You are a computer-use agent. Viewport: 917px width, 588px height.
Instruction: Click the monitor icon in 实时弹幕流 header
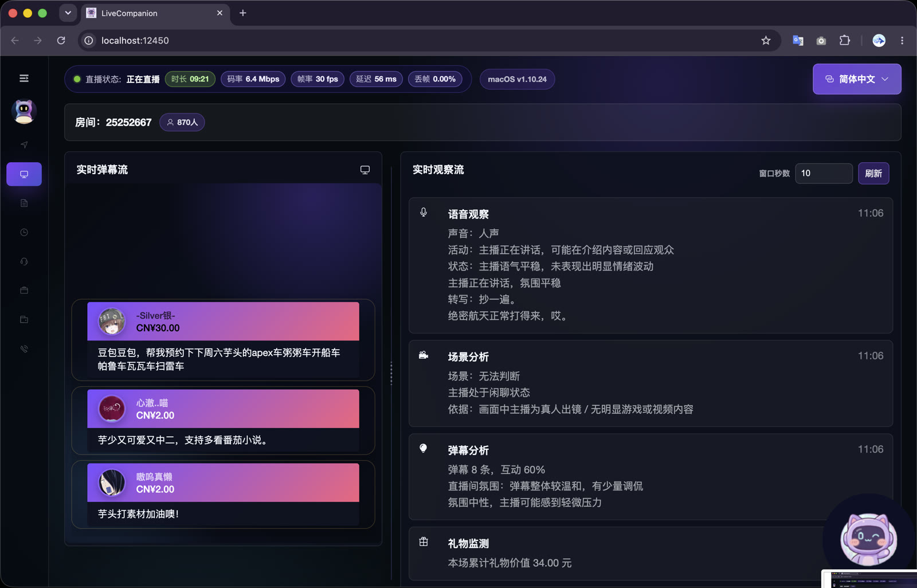(x=365, y=170)
